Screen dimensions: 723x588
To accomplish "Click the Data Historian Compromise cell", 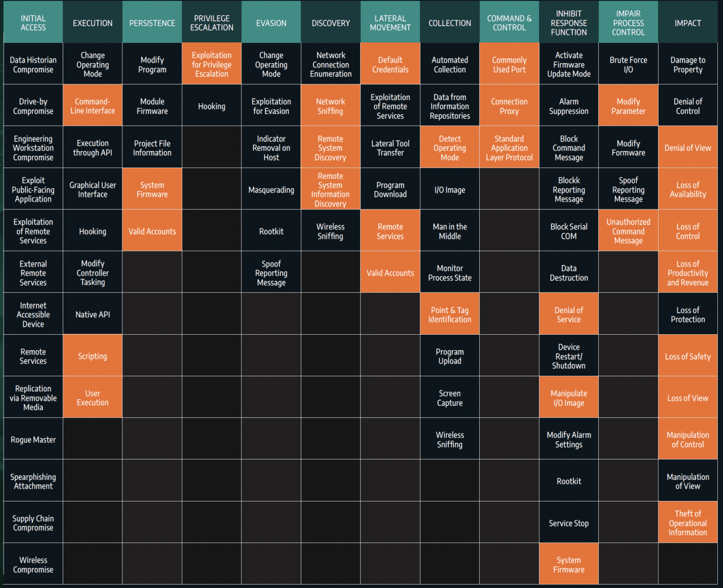I will pyautogui.click(x=33, y=64).
